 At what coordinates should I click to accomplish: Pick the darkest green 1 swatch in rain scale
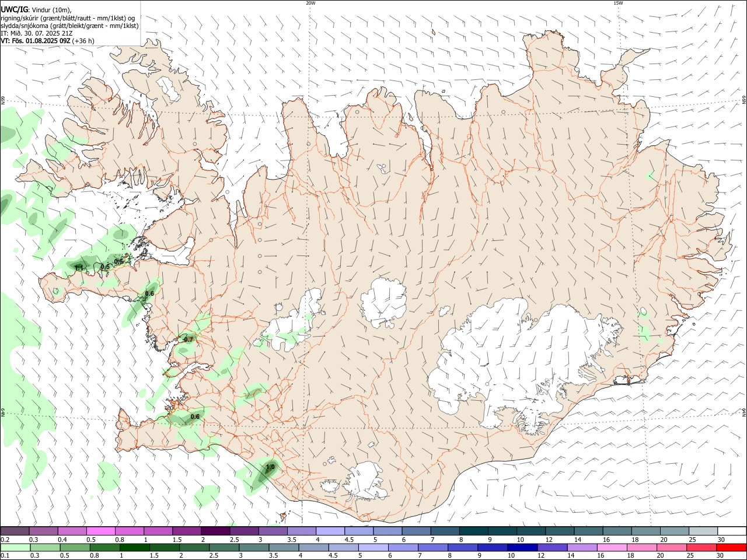135,548
